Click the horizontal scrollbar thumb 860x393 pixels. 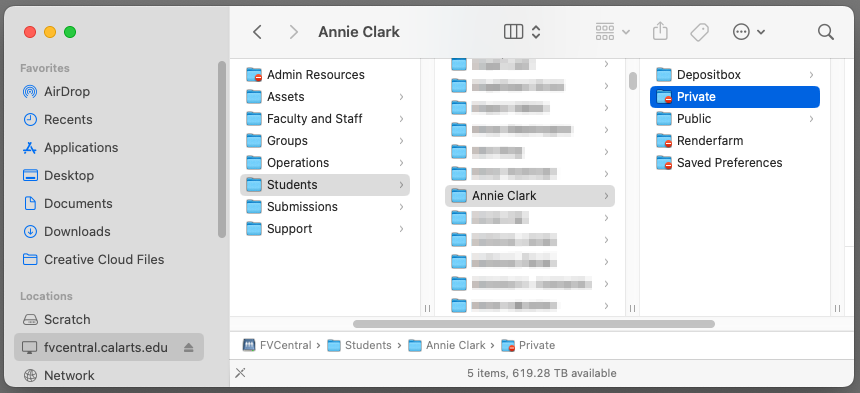pyautogui.click(x=534, y=324)
